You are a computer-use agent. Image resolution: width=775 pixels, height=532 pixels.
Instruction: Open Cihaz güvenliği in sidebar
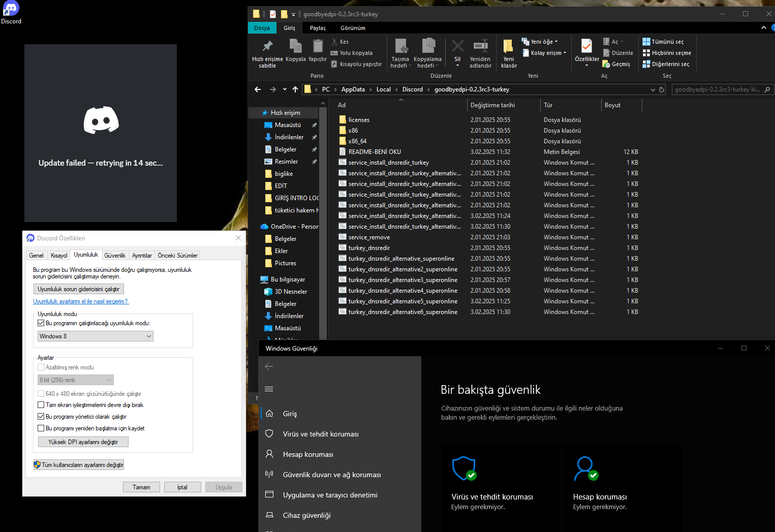(x=307, y=515)
